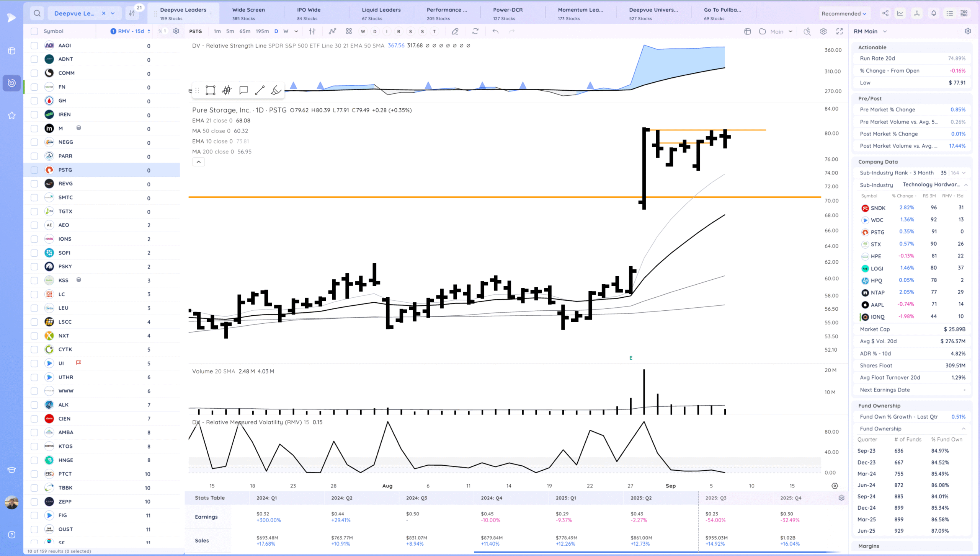Open the chart view icon in top bar

[900, 13]
